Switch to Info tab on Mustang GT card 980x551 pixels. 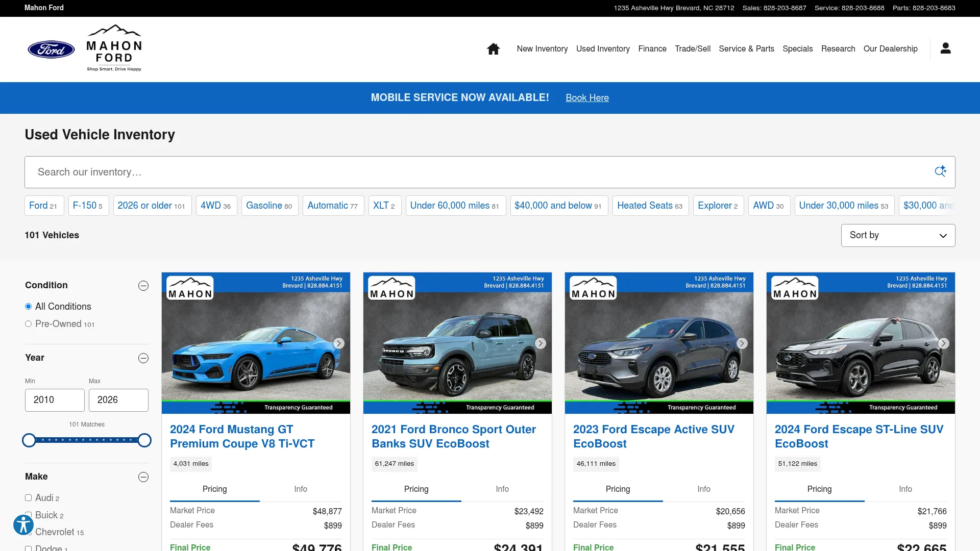point(301,489)
